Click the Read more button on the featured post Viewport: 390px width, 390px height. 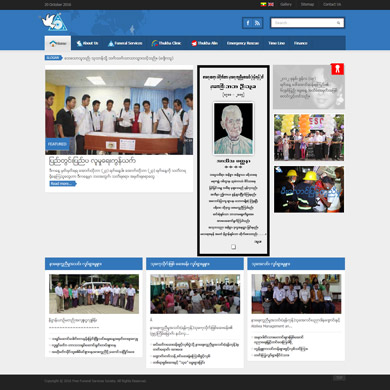(x=62, y=184)
